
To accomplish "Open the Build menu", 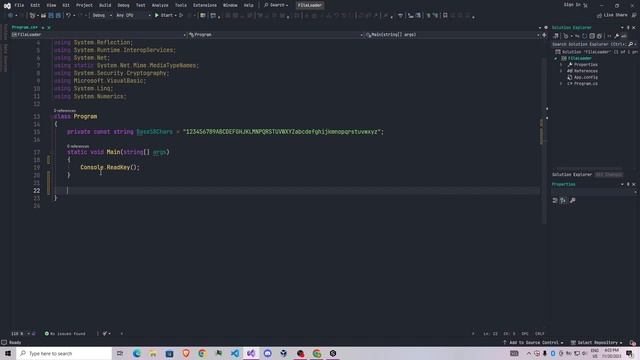I will 105,5.
